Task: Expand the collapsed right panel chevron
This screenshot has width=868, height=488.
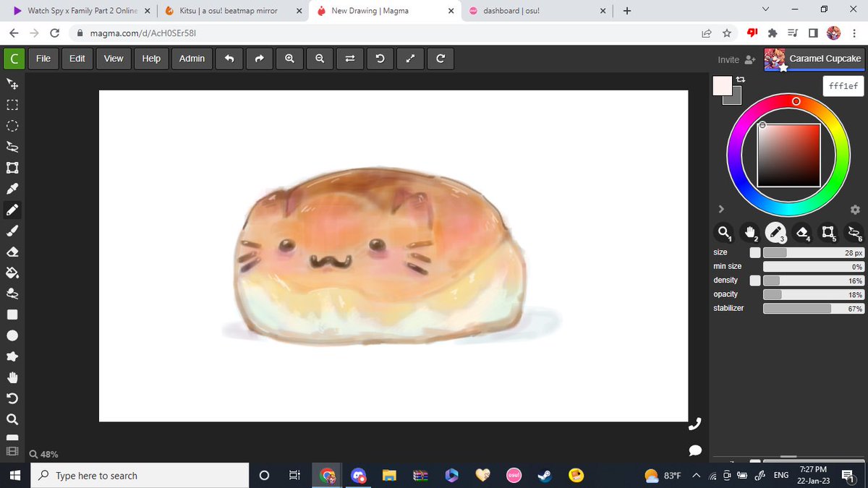Action: pyautogui.click(x=720, y=208)
